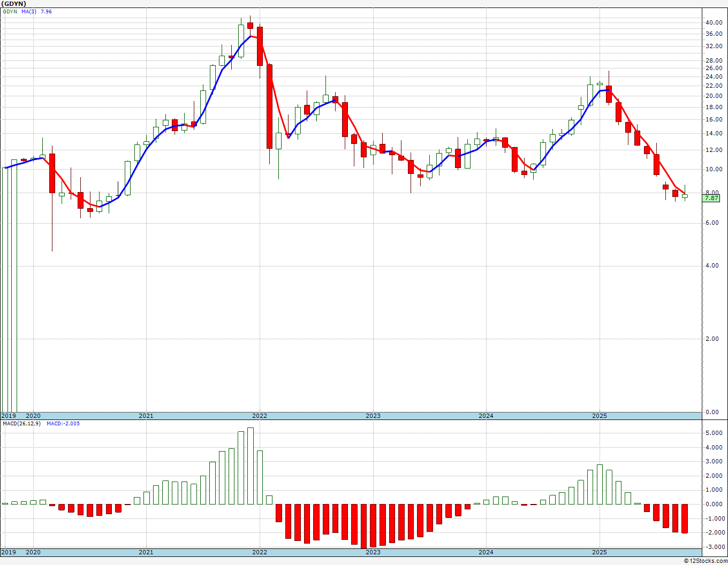Select the GDYN legend label
Viewport: 728px width, 565px height.
pyautogui.click(x=10, y=11)
